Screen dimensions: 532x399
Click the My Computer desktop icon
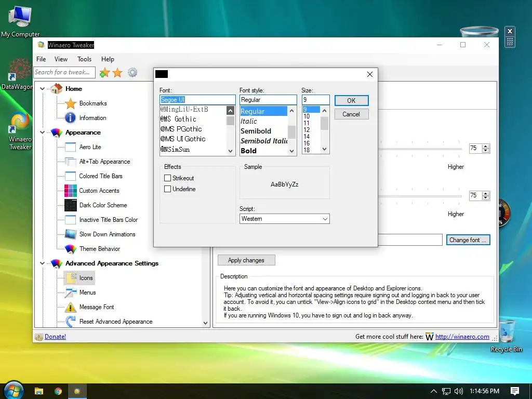click(20, 17)
